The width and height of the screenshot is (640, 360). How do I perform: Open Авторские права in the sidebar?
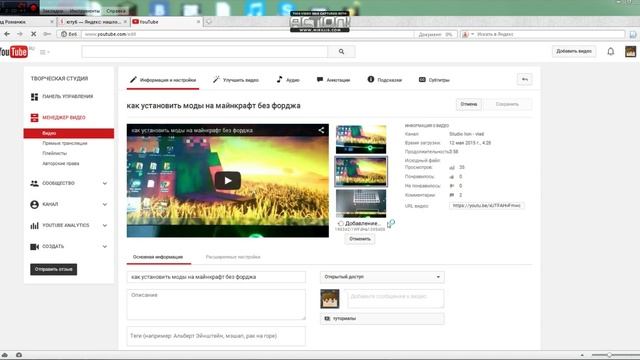tap(60, 164)
